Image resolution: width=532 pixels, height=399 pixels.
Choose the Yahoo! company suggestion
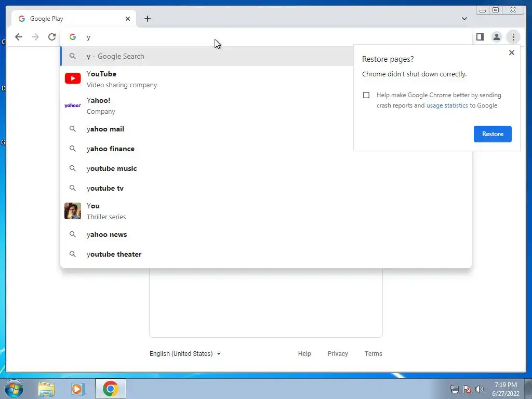tap(207, 105)
